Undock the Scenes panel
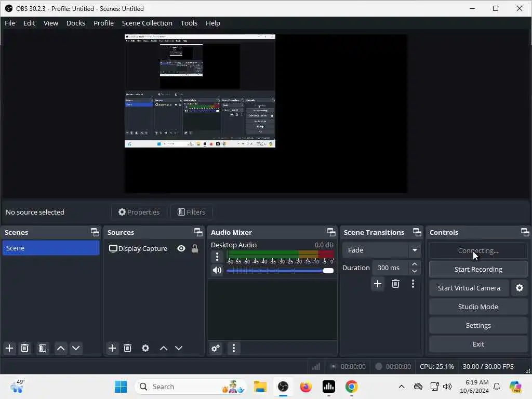 point(95,232)
